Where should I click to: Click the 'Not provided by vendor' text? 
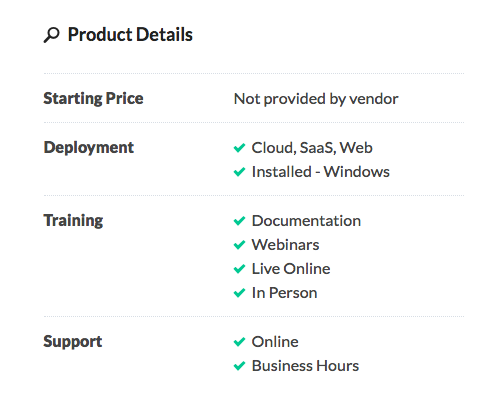click(316, 99)
